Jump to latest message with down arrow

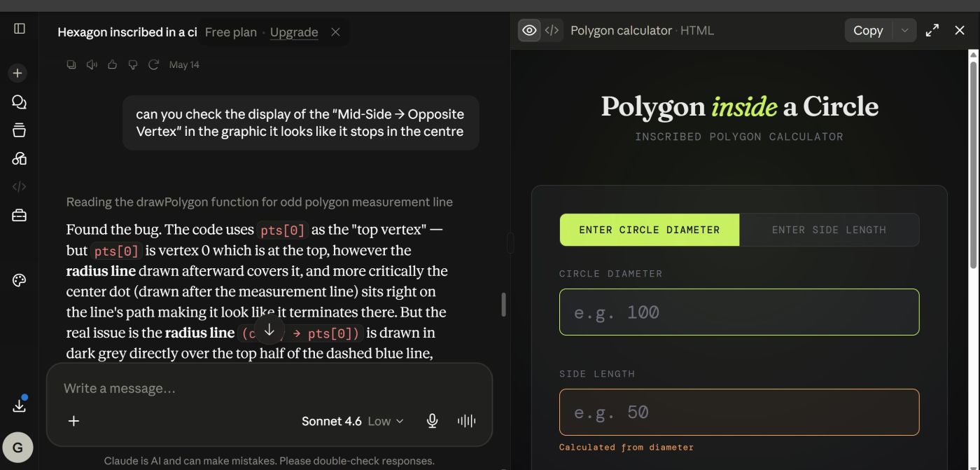269,330
